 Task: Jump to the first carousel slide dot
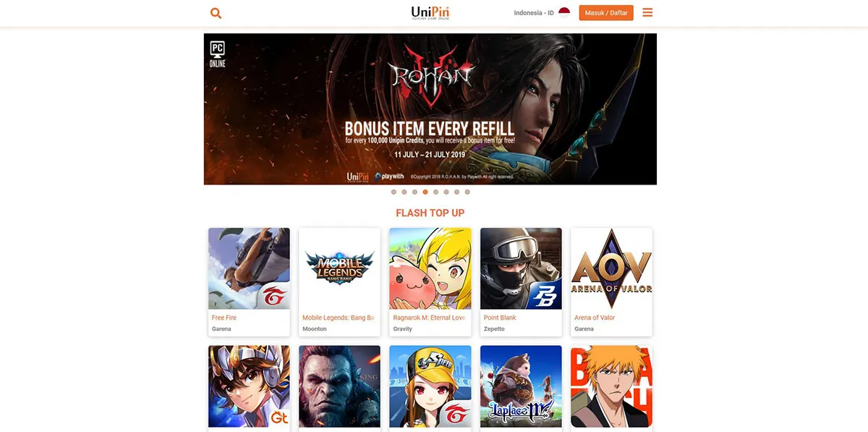click(393, 192)
